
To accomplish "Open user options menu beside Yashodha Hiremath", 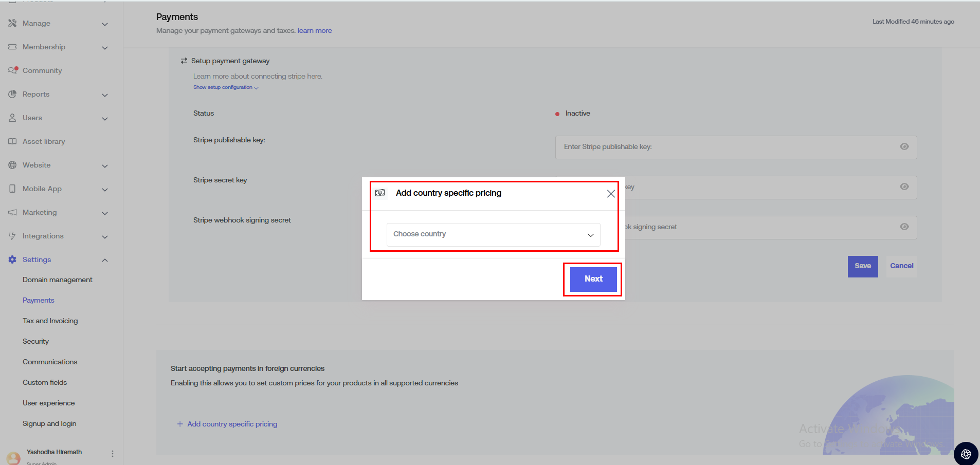I will tap(113, 454).
